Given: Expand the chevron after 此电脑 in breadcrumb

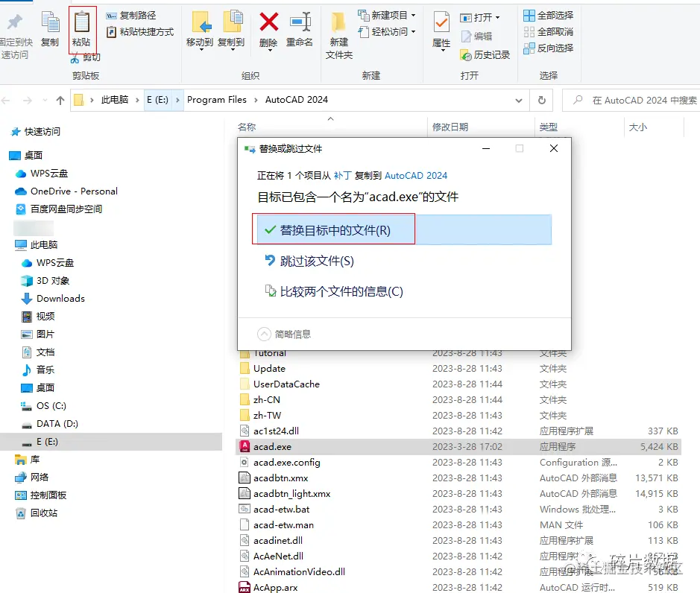Looking at the screenshot, I should [137, 100].
